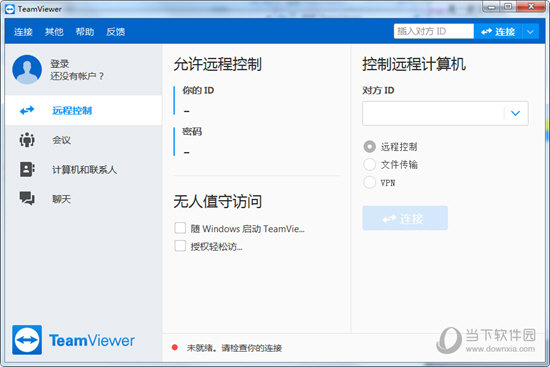Open dropdown arrow beside top 连接 button
The image size is (550, 367).
pos(530,32)
